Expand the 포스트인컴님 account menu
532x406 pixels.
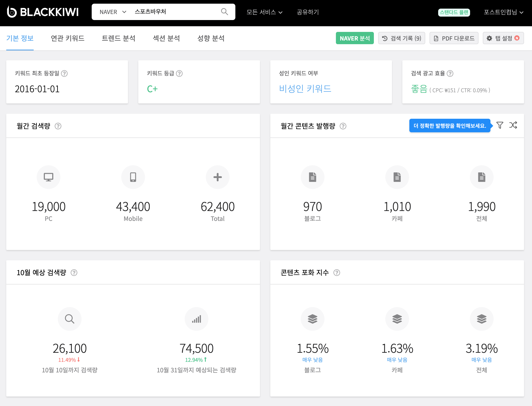504,12
